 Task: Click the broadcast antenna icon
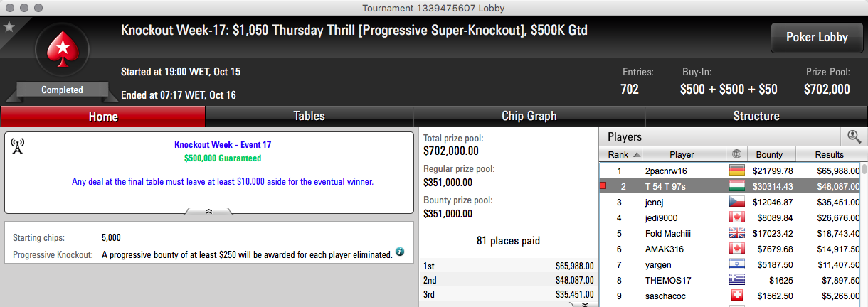click(x=18, y=146)
